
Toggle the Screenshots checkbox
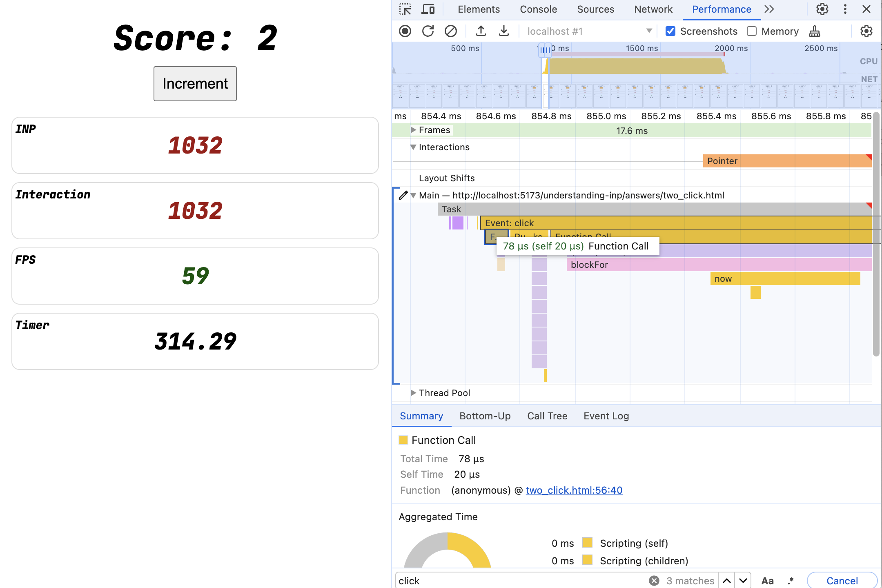(x=670, y=31)
